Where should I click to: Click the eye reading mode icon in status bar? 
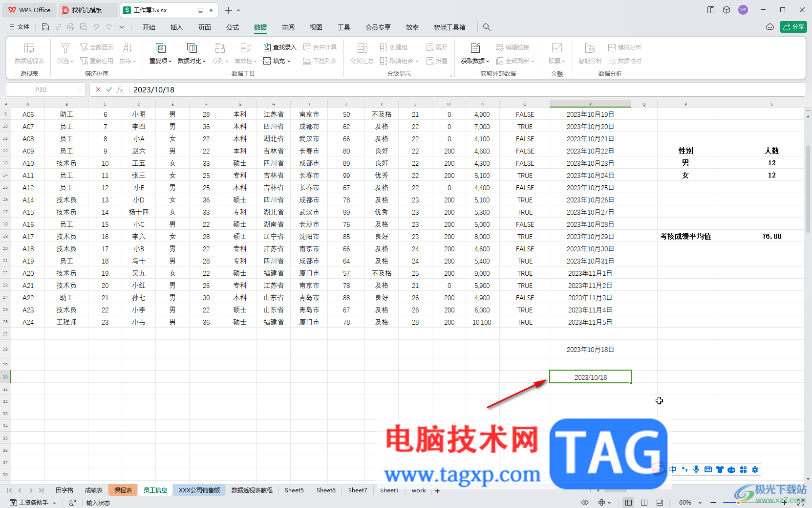click(x=585, y=503)
